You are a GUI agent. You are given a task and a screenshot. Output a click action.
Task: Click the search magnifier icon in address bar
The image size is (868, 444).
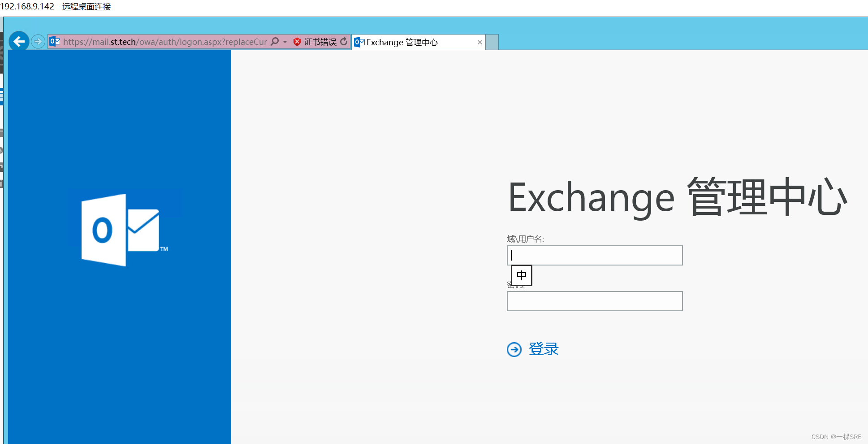pos(275,41)
